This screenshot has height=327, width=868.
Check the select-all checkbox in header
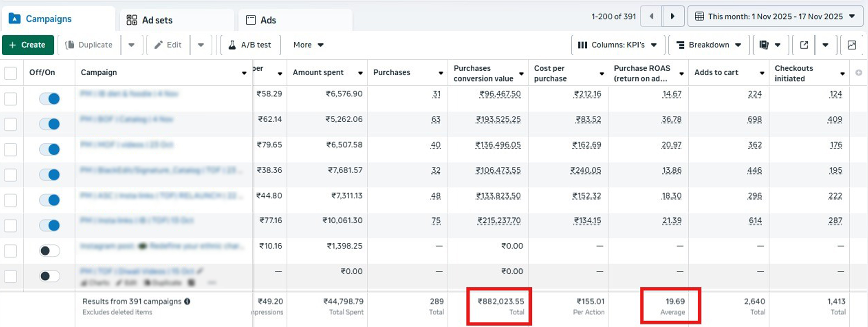pos(10,72)
